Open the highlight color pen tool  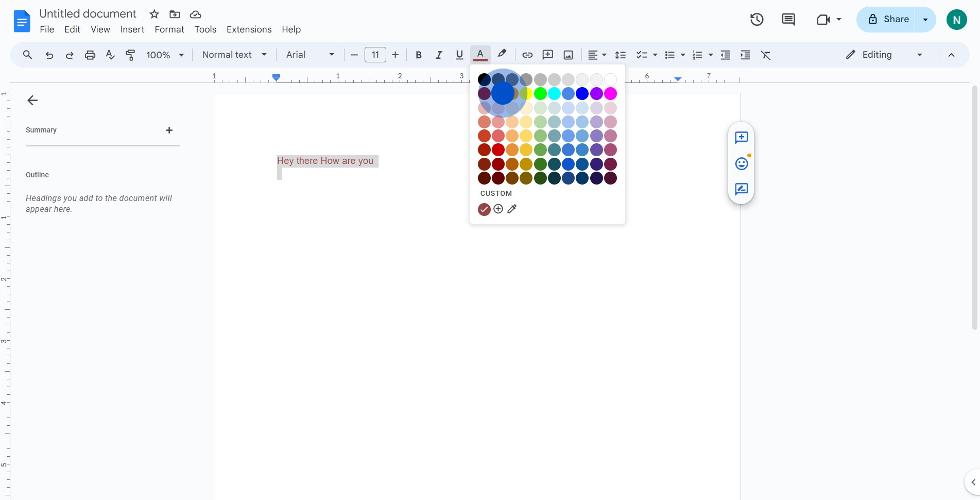pos(502,54)
